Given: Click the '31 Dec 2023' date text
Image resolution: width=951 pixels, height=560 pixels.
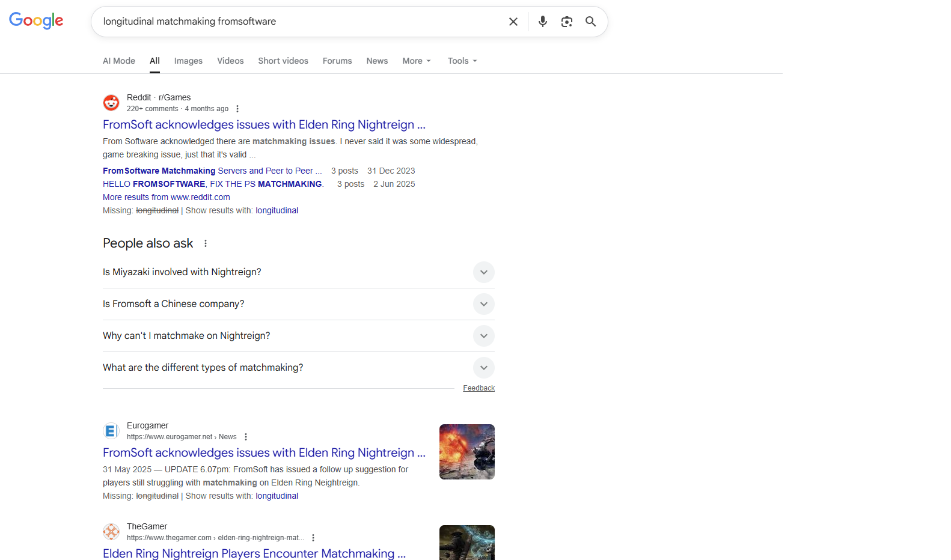Looking at the screenshot, I should (391, 171).
